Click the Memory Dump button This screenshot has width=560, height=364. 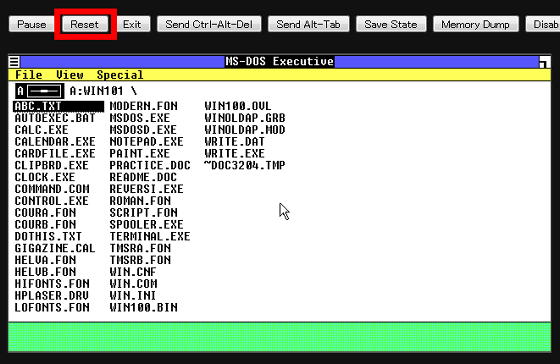point(476,24)
